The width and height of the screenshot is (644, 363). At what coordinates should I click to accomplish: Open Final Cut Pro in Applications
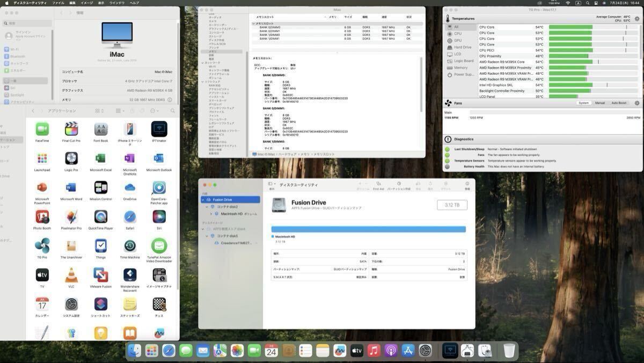coord(71,129)
